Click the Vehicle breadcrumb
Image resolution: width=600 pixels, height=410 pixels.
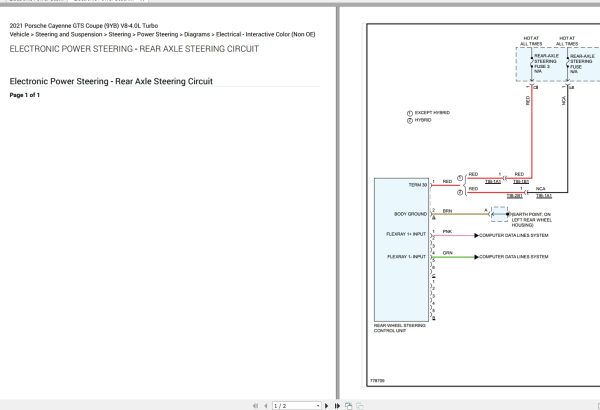pyautogui.click(x=19, y=34)
